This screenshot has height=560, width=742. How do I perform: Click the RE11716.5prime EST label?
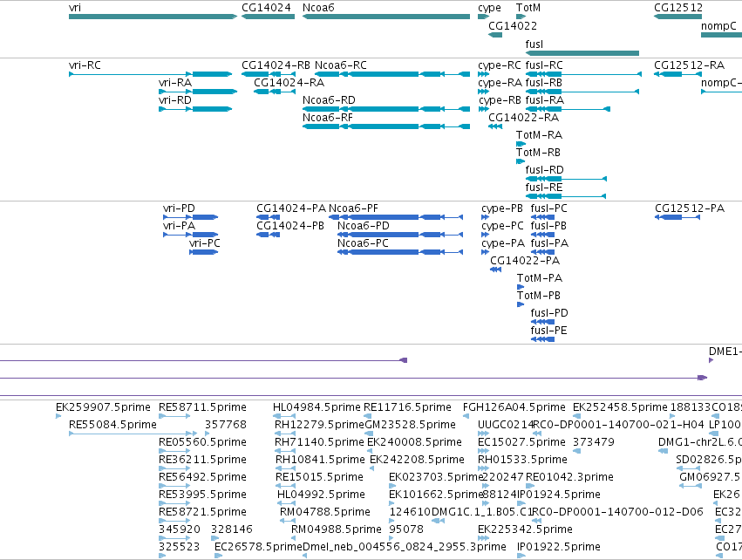tap(407, 407)
